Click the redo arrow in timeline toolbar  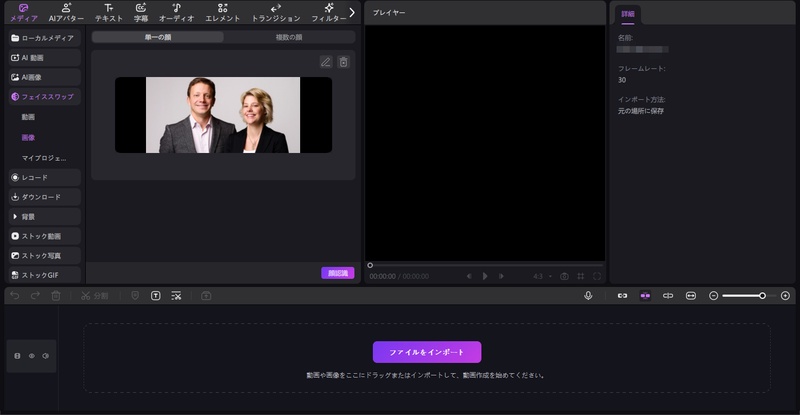[x=35, y=296]
